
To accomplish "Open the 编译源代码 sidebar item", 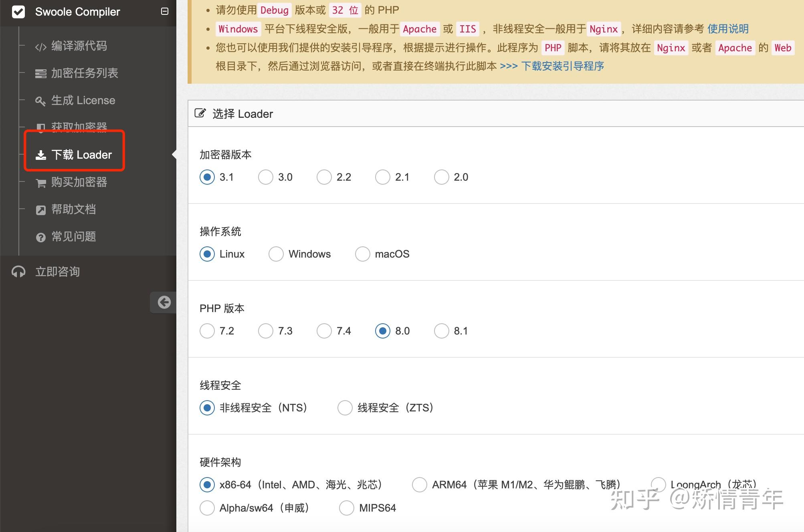I will point(79,46).
